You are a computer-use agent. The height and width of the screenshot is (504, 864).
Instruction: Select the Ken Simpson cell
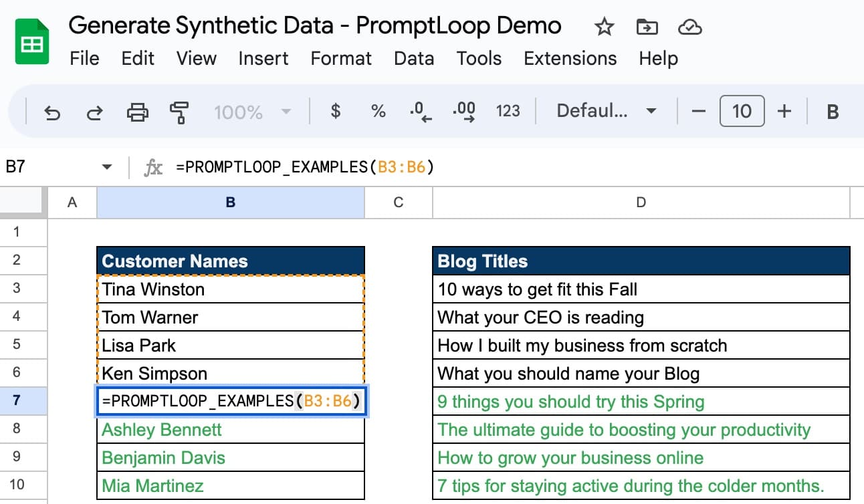[231, 373]
